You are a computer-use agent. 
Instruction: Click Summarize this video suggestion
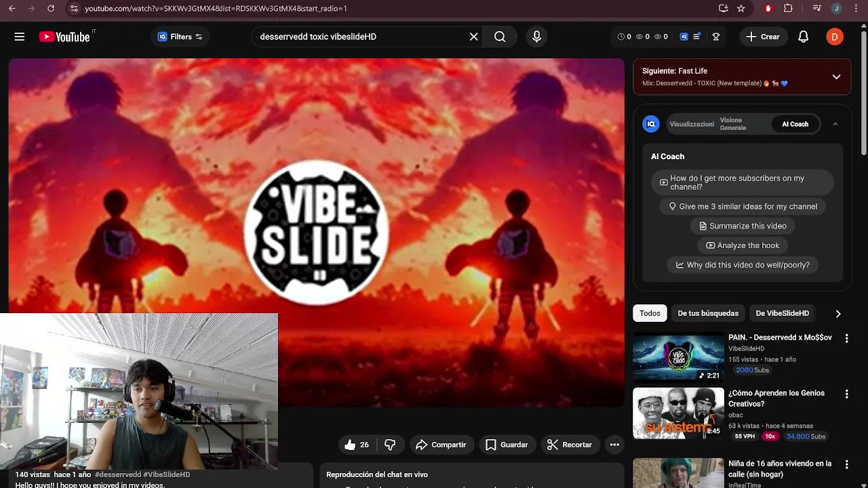[743, 226]
